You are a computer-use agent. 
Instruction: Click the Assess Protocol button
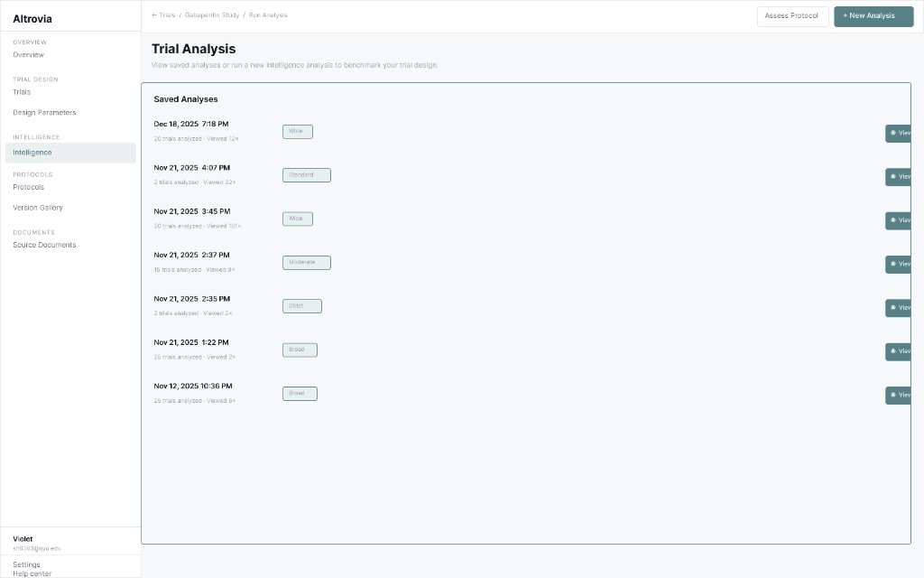pyautogui.click(x=791, y=15)
